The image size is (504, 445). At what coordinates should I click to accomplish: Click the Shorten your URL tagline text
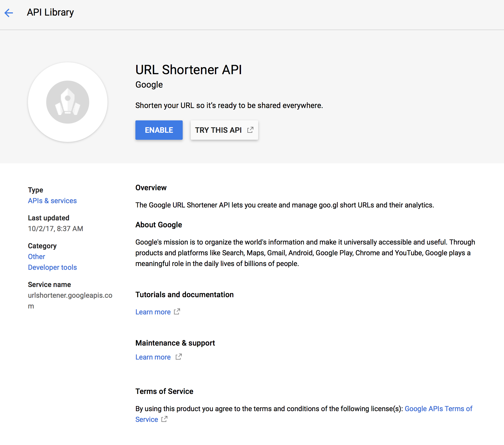pyautogui.click(x=229, y=105)
